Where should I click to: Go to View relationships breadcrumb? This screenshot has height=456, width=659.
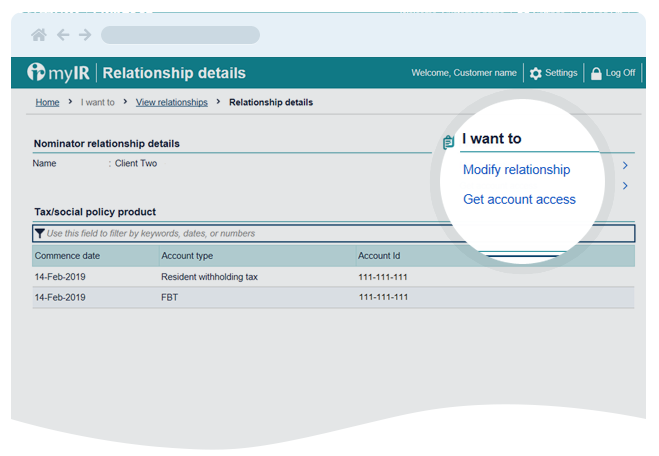[171, 102]
